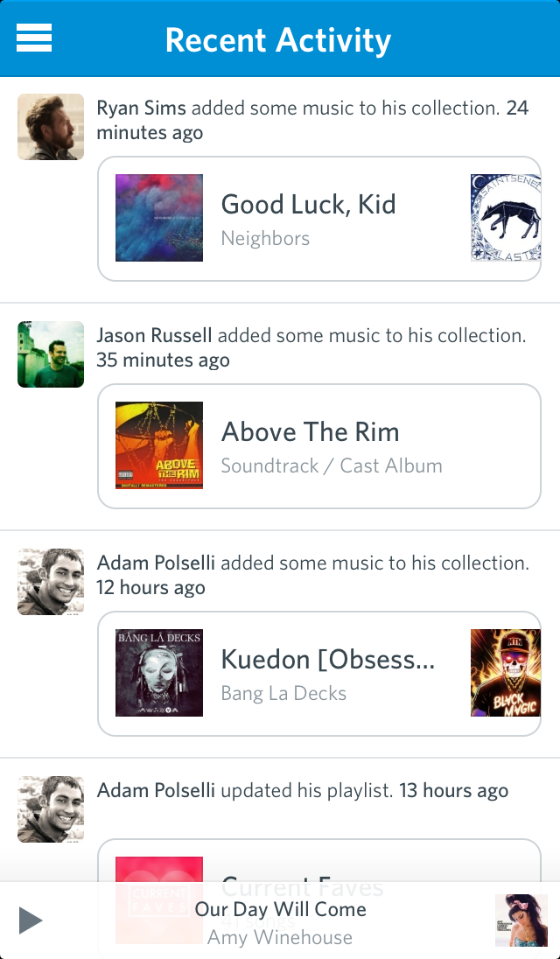Open the Good Luck, Kid album title
The width and height of the screenshot is (560, 959).
308,205
